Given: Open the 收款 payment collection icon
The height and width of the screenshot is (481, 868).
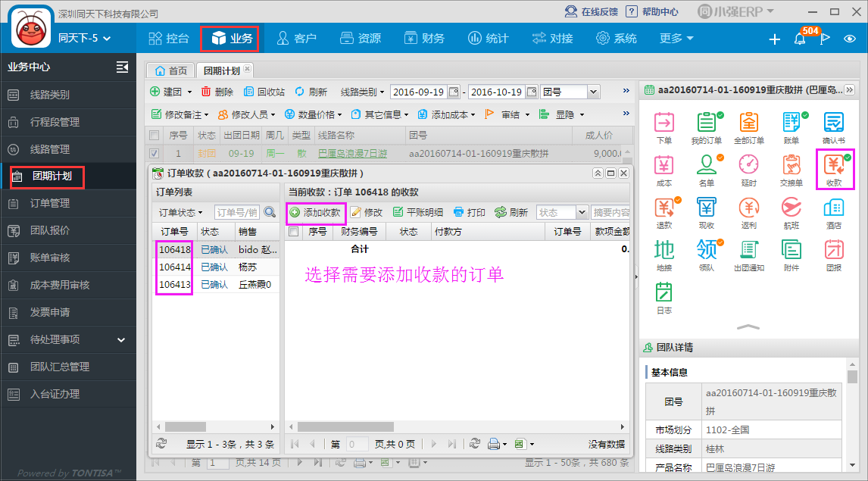Looking at the screenshot, I should tap(834, 170).
